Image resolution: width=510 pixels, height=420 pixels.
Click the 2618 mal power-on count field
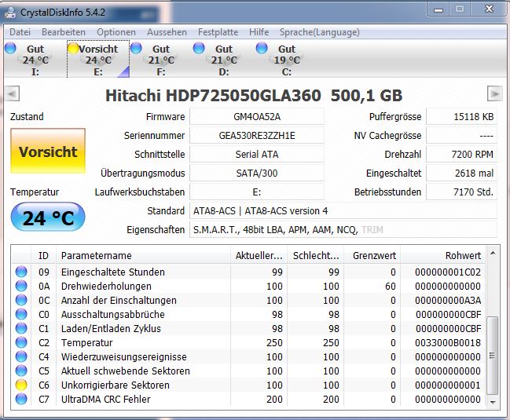point(461,173)
